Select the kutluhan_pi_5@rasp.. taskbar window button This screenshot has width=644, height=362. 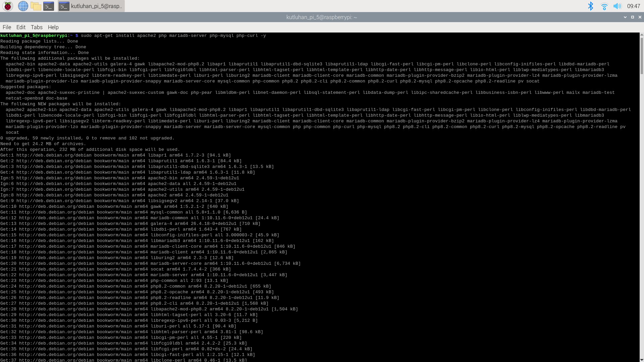pyautogui.click(x=91, y=6)
